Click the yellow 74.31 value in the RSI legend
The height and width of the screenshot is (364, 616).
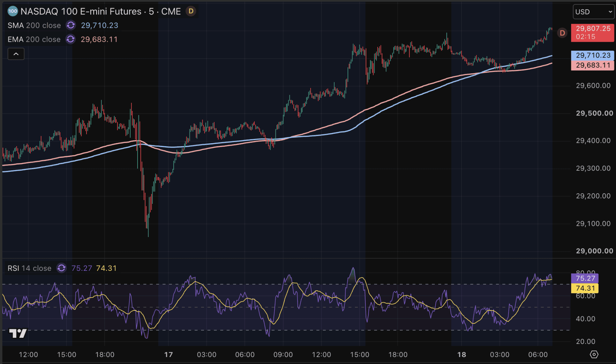(106, 268)
